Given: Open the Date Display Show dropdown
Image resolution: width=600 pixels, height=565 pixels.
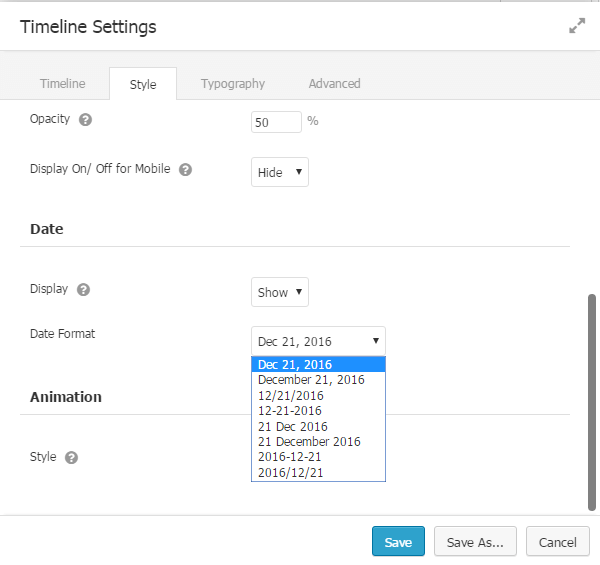Looking at the screenshot, I should click(280, 292).
